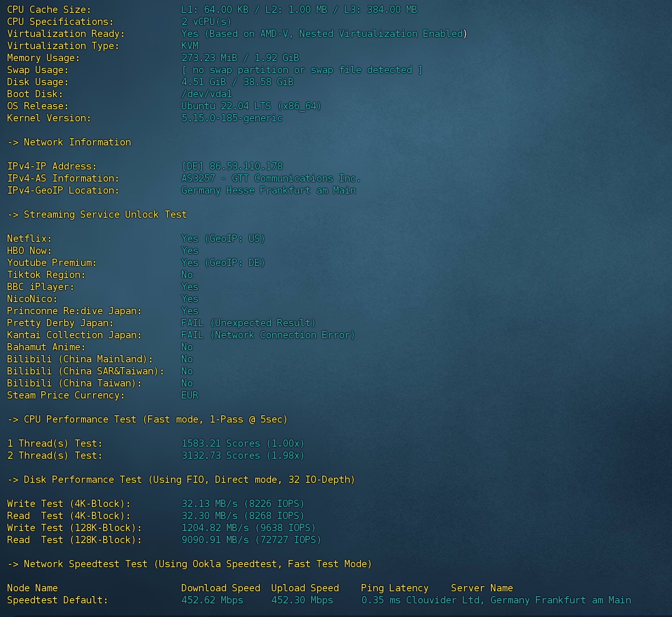Select server 'Clouvider Ltd, Germany Frankfurt am Main'

click(x=518, y=600)
